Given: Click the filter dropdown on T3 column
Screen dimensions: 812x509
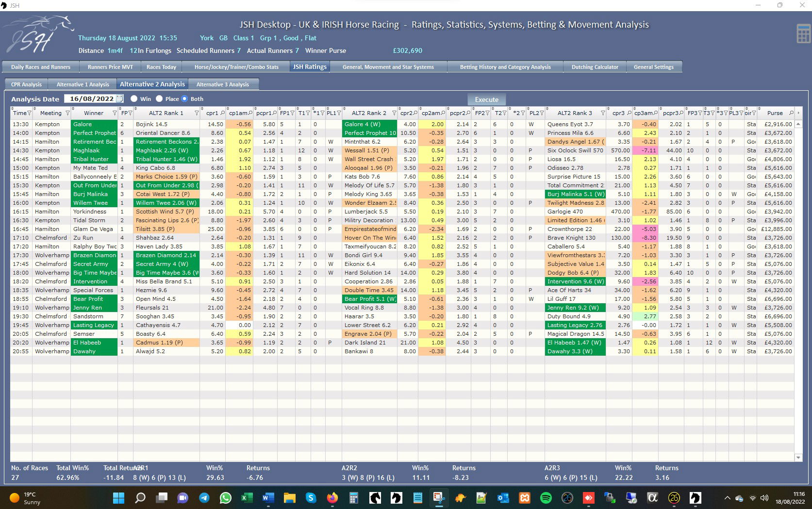Looking at the screenshot, I should coord(713,113).
